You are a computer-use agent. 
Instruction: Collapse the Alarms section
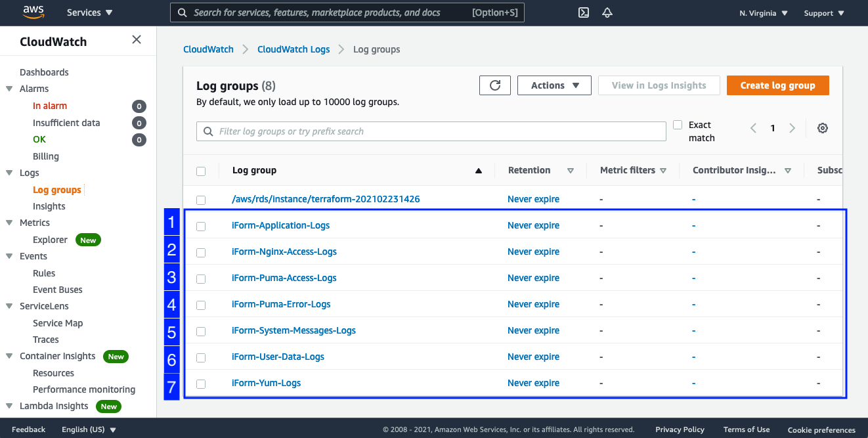click(x=9, y=89)
